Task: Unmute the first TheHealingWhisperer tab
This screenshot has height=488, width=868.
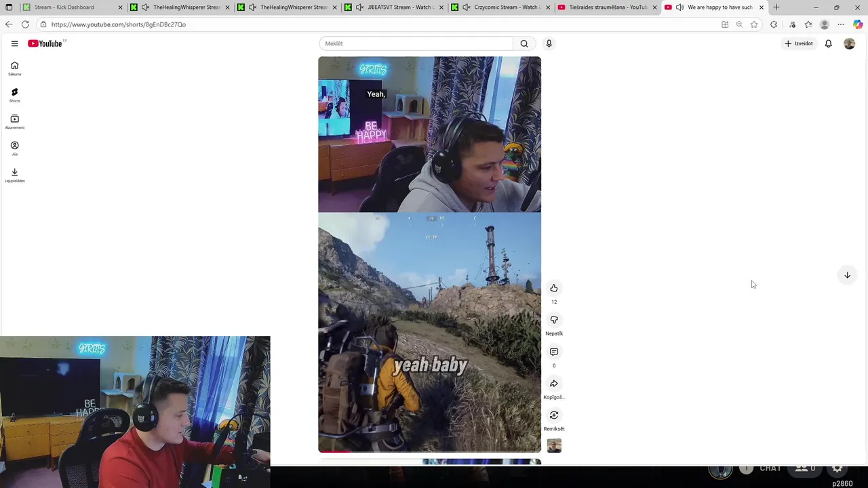Action: tap(145, 7)
